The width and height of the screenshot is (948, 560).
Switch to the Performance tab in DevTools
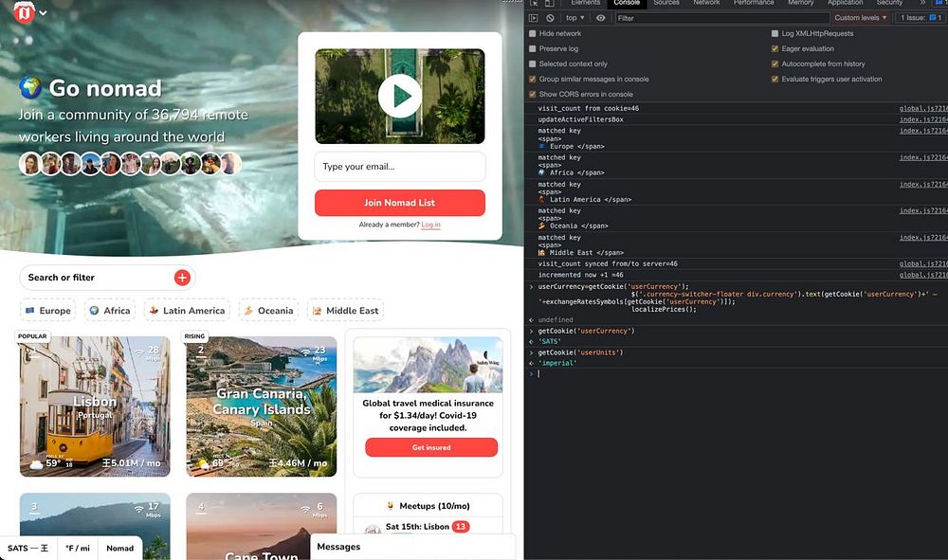[x=754, y=3]
